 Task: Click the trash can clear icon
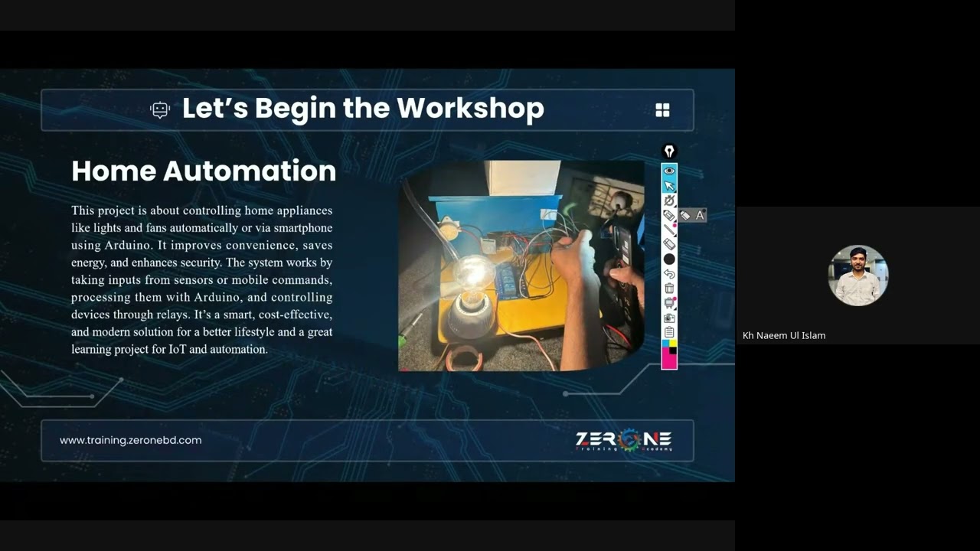tap(669, 289)
